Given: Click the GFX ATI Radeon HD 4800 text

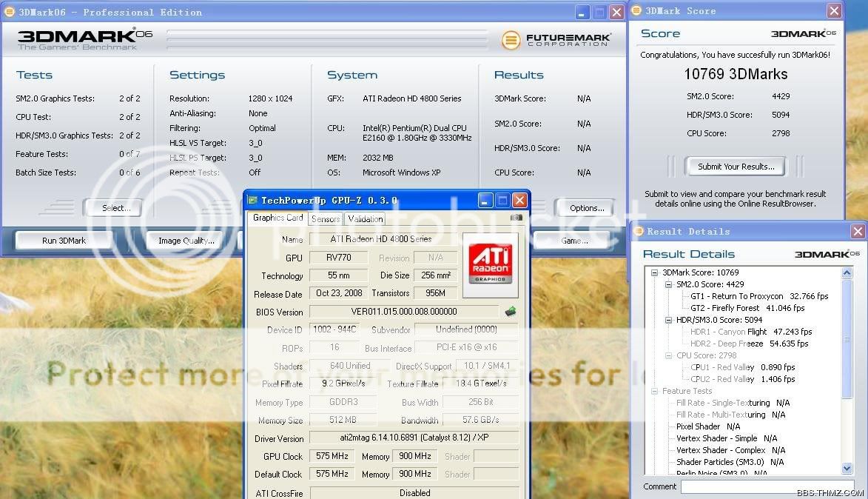Looking at the screenshot, I should pyautogui.click(x=412, y=98).
